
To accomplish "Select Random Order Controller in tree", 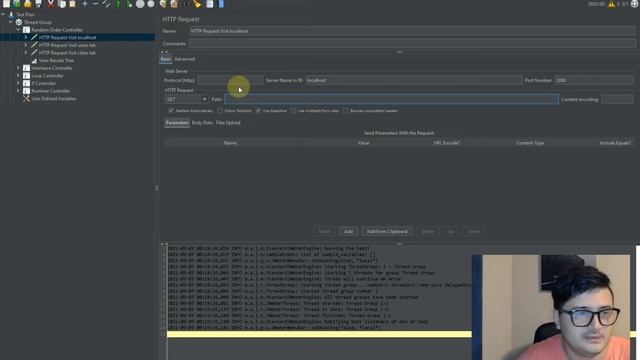I will (57, 30).
